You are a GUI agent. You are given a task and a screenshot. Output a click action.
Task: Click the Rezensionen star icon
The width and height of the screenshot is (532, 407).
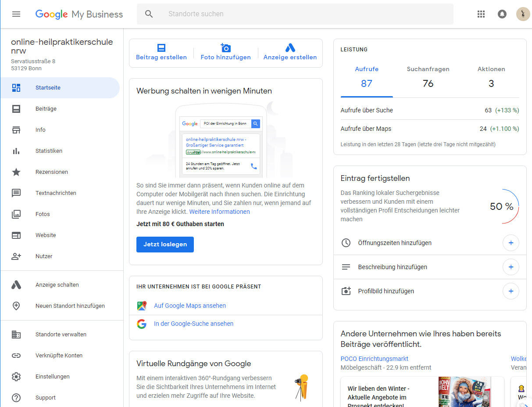pyautogui.click(x=16, y=172)
